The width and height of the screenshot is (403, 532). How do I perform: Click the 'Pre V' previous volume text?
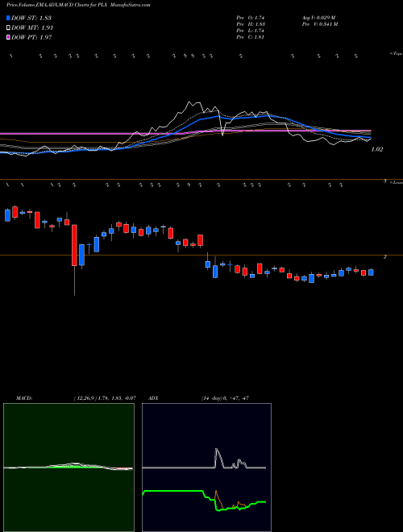(x=319, y=24)
